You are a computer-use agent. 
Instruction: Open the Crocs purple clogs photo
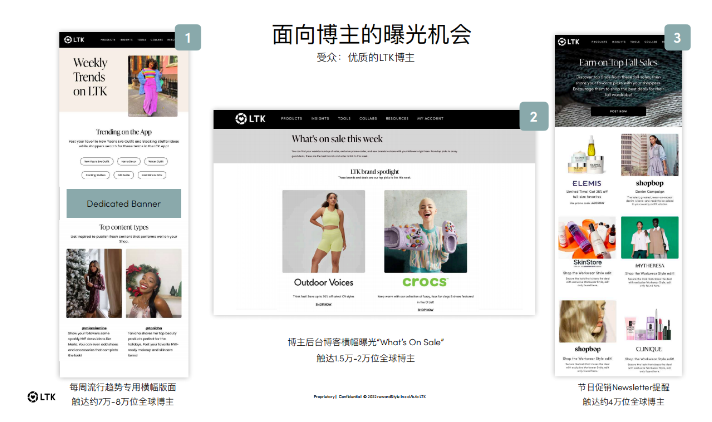click(x=425, y=231)
